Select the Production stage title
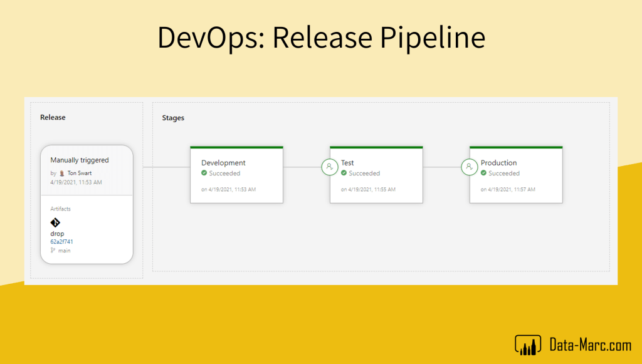Image resolution: width=642 pixels, height=364 pixels. [x=498, y=163]
